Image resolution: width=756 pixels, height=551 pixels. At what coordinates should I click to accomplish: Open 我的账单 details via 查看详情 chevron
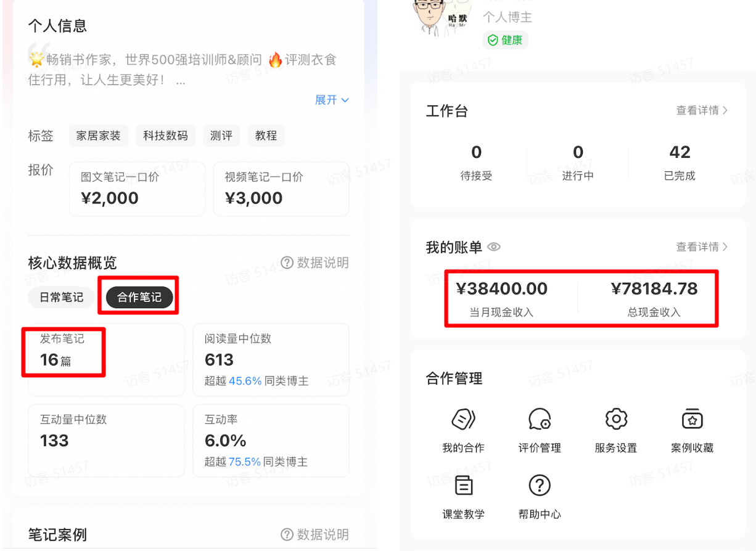(702, 247)
